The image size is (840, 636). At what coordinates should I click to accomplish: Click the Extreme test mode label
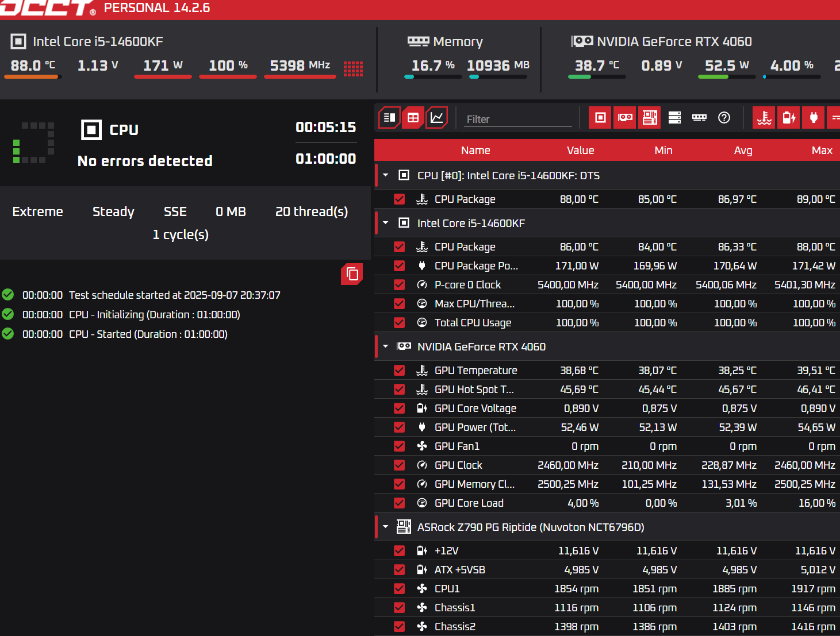[38, 211]
